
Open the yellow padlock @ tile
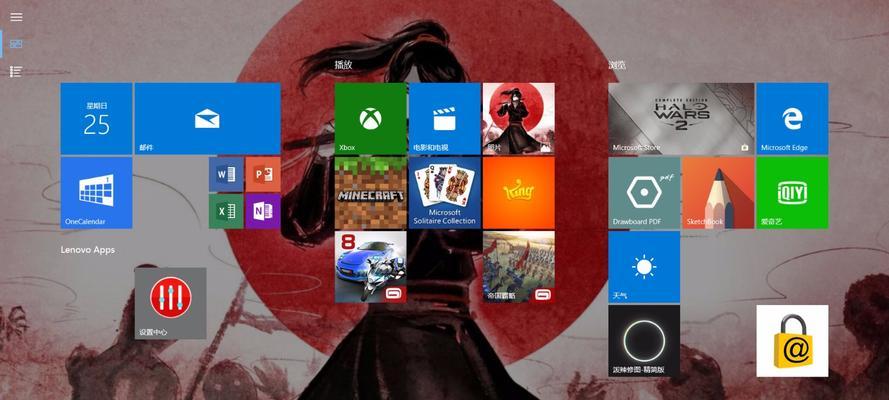point(793,341)
